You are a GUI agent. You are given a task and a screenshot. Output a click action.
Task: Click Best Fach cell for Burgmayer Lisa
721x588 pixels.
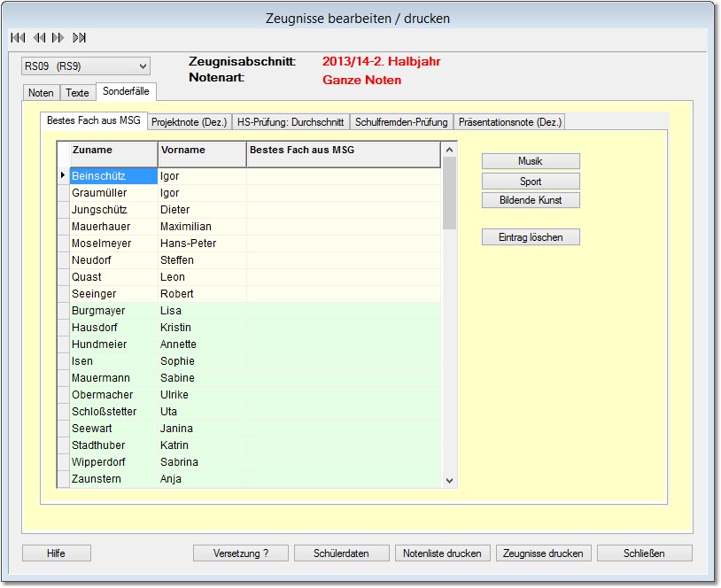point(343,311)
